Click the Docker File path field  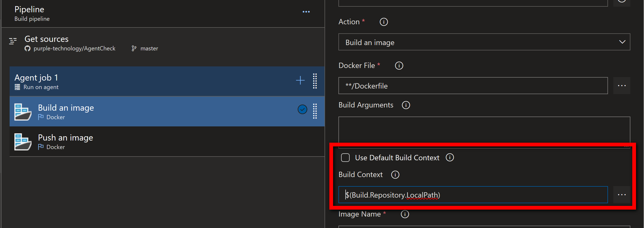pyautogui.click(x=473, y=86)
